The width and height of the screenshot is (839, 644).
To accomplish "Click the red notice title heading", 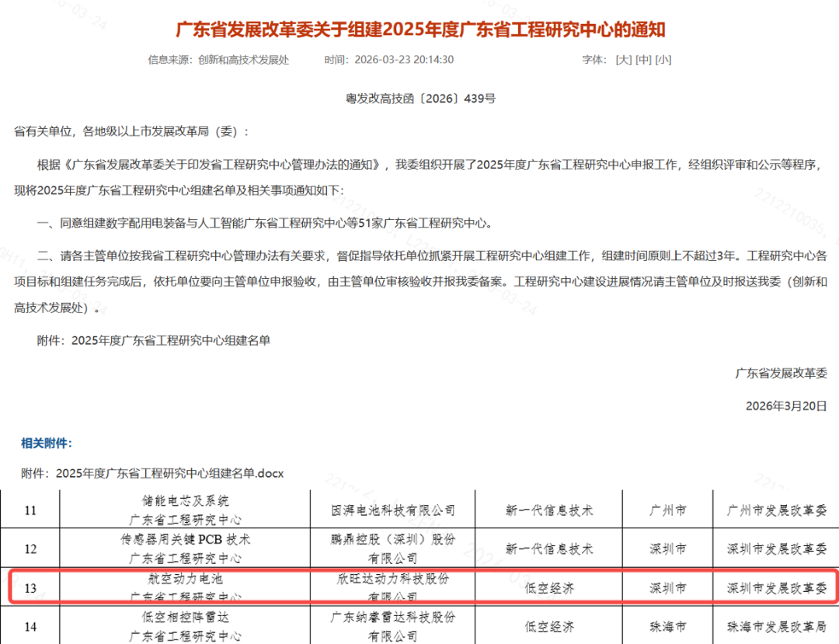I will pos(420,29).
